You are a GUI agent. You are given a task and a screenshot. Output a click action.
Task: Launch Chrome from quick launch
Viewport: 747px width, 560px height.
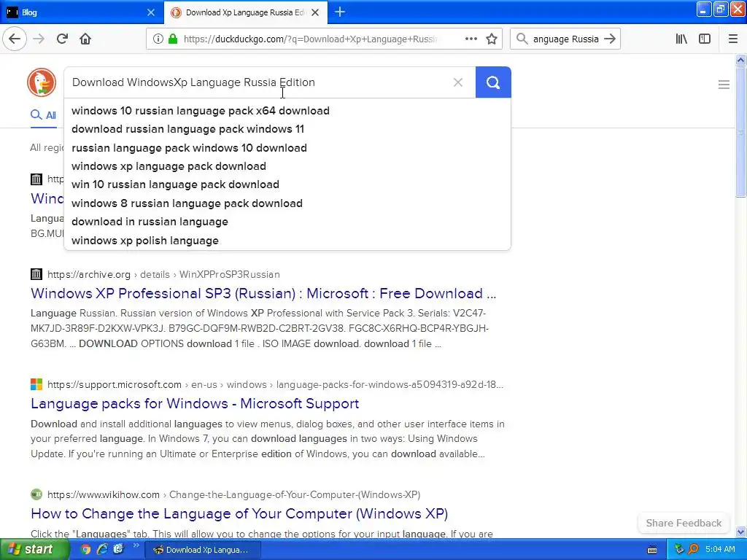(x=86, y=550)
